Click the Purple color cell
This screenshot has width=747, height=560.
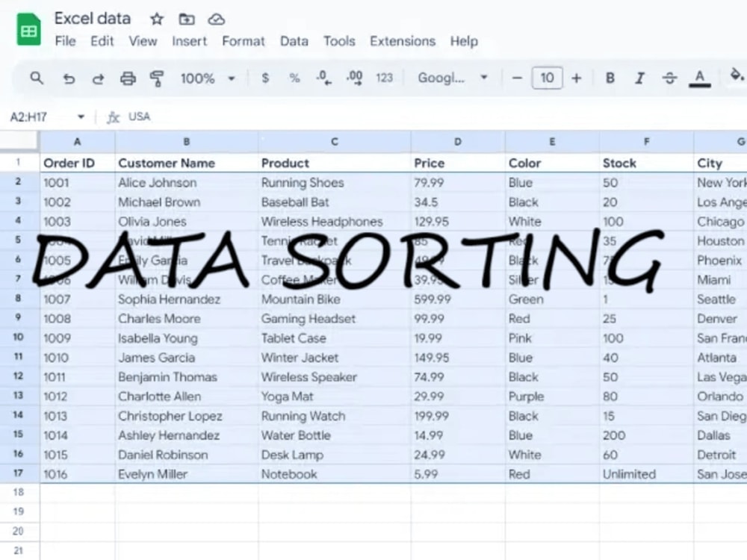click(552, 396)
